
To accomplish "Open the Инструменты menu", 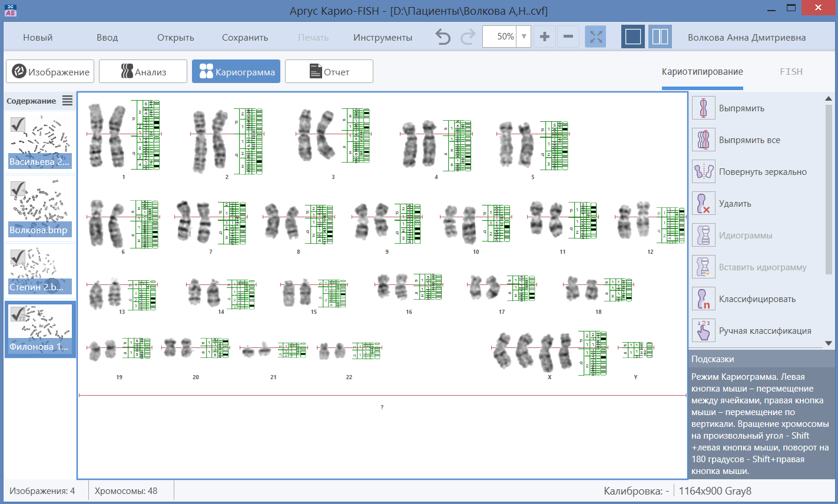I will coord(383,38).
